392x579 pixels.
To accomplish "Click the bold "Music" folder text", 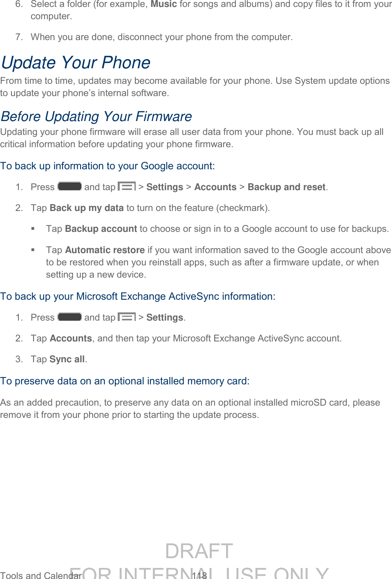I will pyautogui.click(x=164, y=4).
